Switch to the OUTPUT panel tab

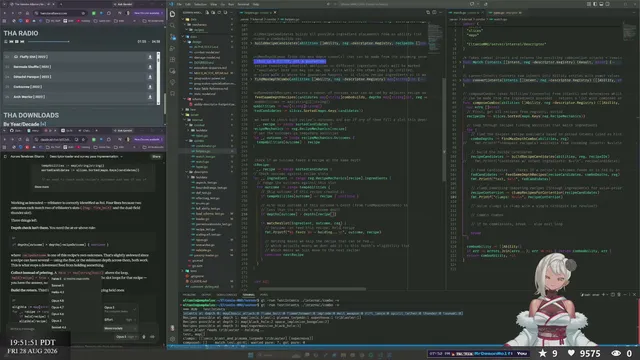coord(206,294)
